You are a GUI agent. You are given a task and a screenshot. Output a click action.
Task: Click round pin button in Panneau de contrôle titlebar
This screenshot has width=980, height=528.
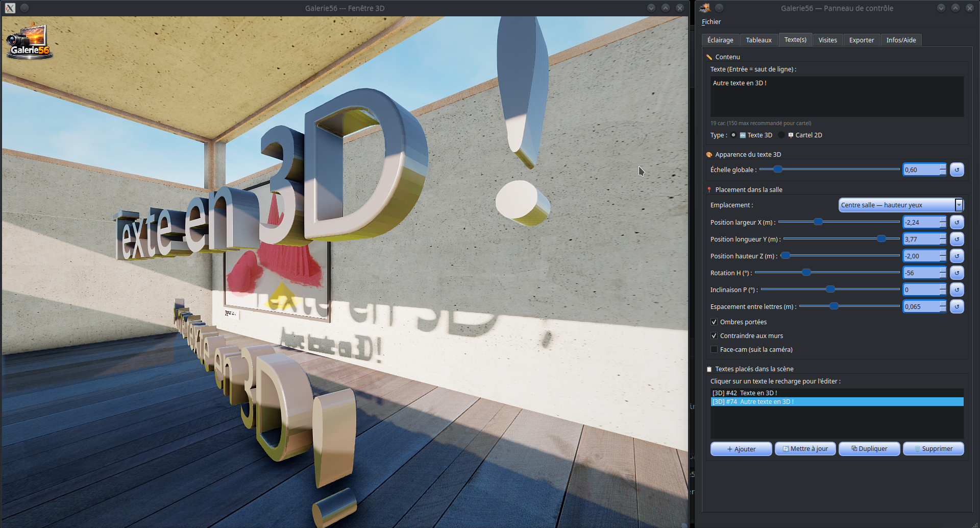[719, 8]
